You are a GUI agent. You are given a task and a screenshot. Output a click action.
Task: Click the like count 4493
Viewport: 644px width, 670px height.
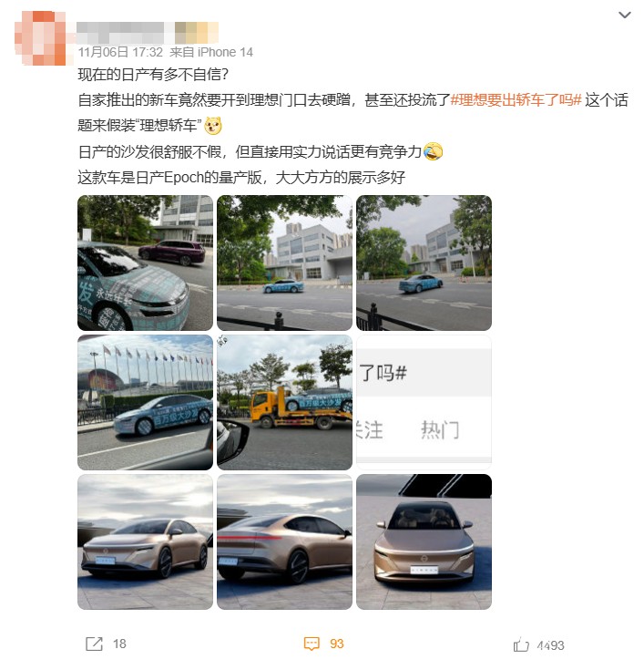tap(550, 645)
